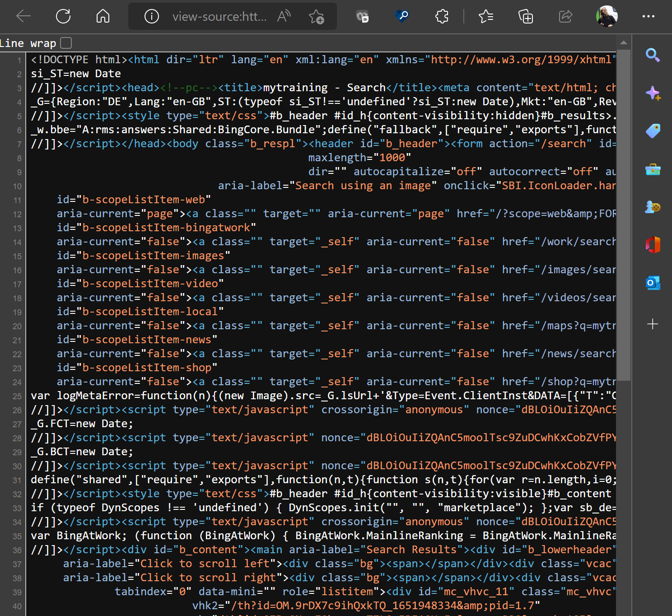Viewport: 672px width, 616px height.
Task: Follow the "/videos/sear" href link
Action: pyautogui.click(x=579, y=298)
